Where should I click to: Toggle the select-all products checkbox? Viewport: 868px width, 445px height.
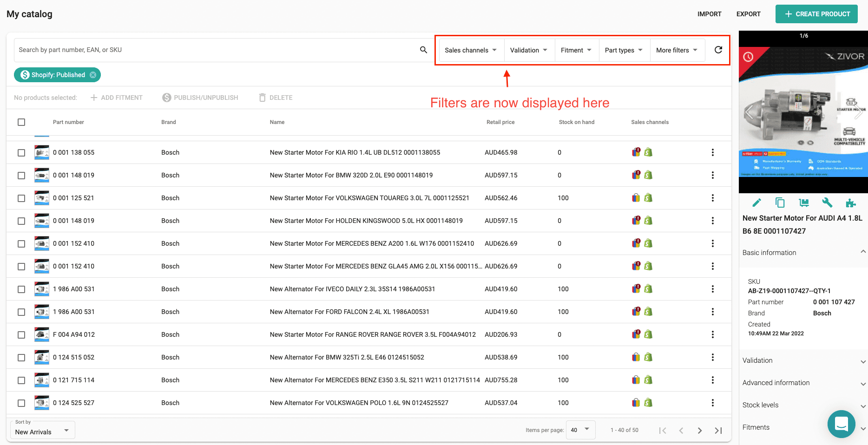[x=21, y=122]
